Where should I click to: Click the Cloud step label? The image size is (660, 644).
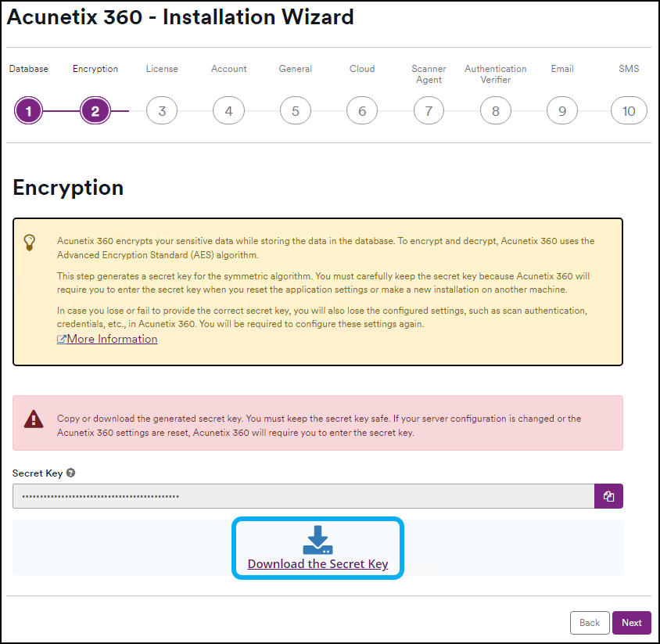coord(362,69)
